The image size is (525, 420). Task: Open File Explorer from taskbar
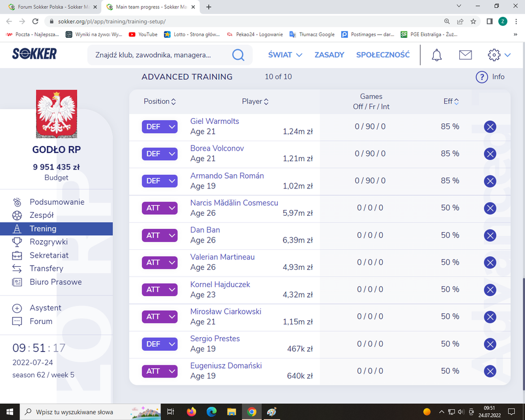point(232,412)
